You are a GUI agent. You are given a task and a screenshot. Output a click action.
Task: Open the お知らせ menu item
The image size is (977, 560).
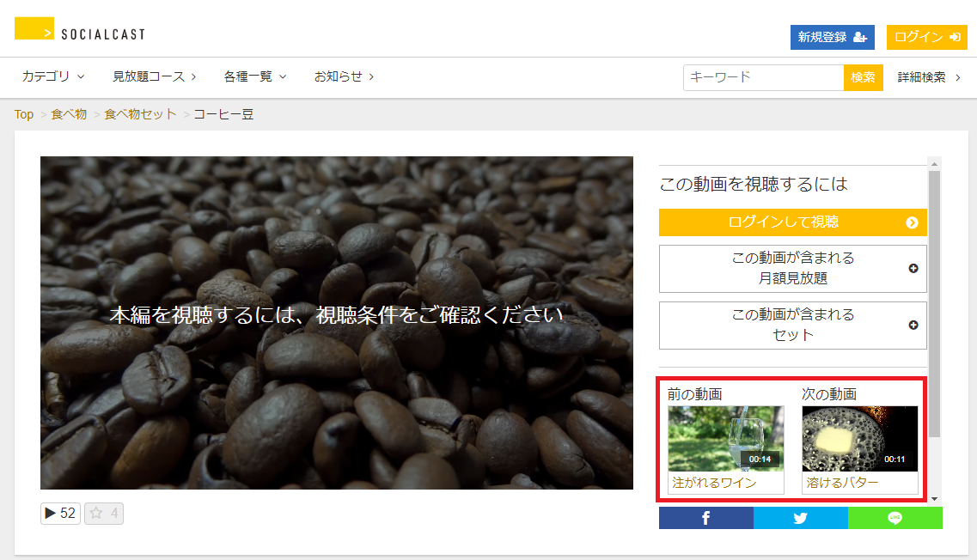(x=344, y=76)
